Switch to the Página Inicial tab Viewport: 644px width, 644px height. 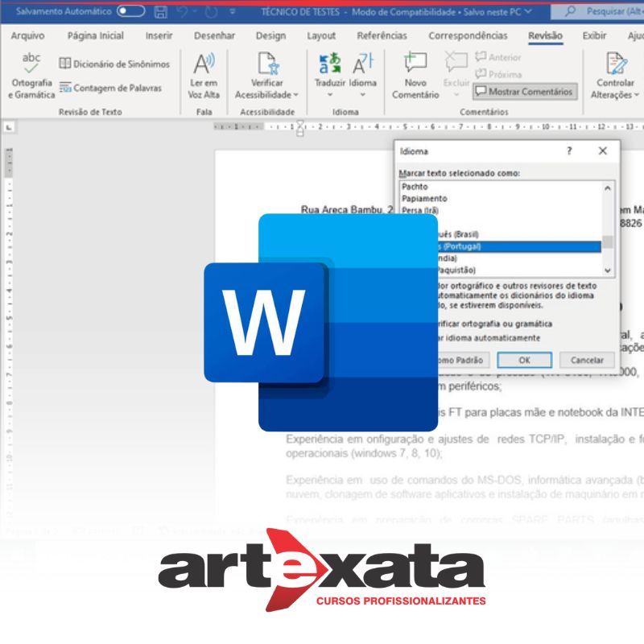(96, 35)
